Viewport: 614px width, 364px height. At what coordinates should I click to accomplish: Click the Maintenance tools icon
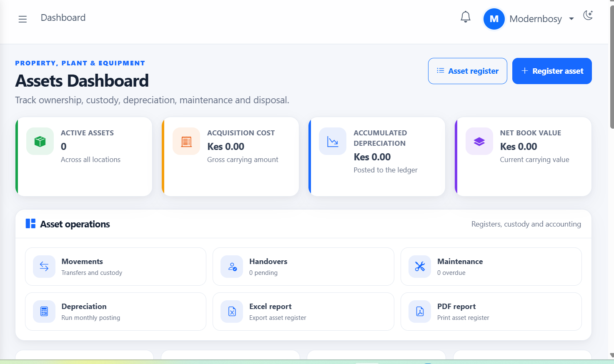point(420,267)
